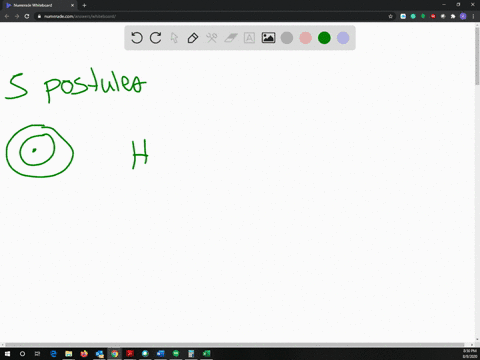Go forward in browser history
This screenshot has width=480, height=360.
(x=17, y=16)
